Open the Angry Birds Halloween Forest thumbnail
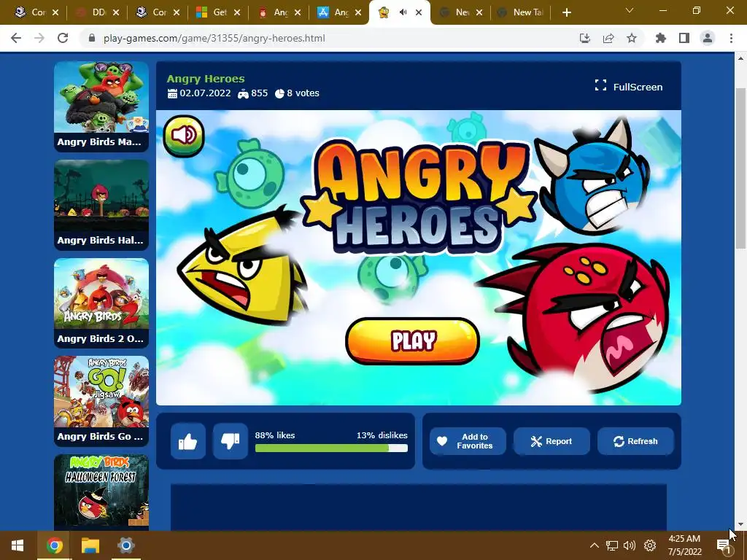The image size is (747, 560). pyautogui.click(x=101, y=492)
